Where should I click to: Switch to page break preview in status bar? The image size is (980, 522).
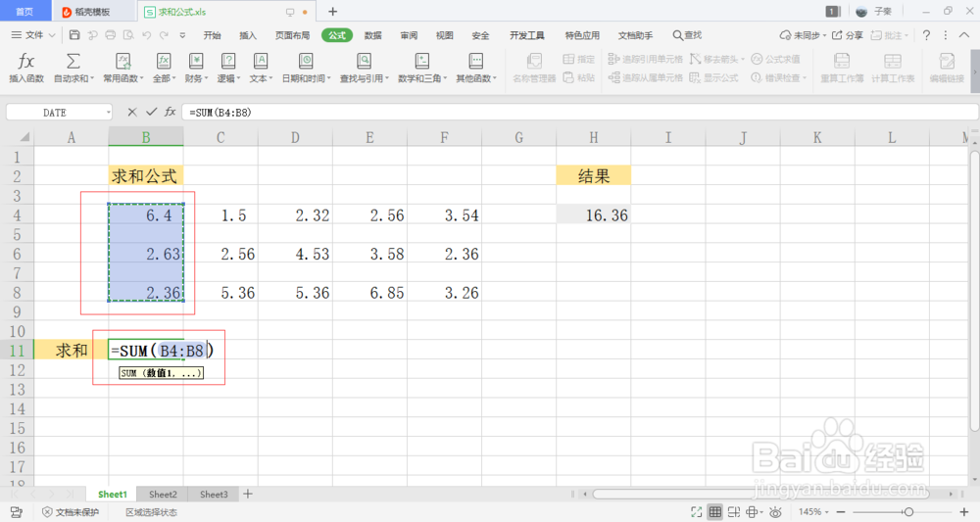pyautogui.click(x=734, y=512)
